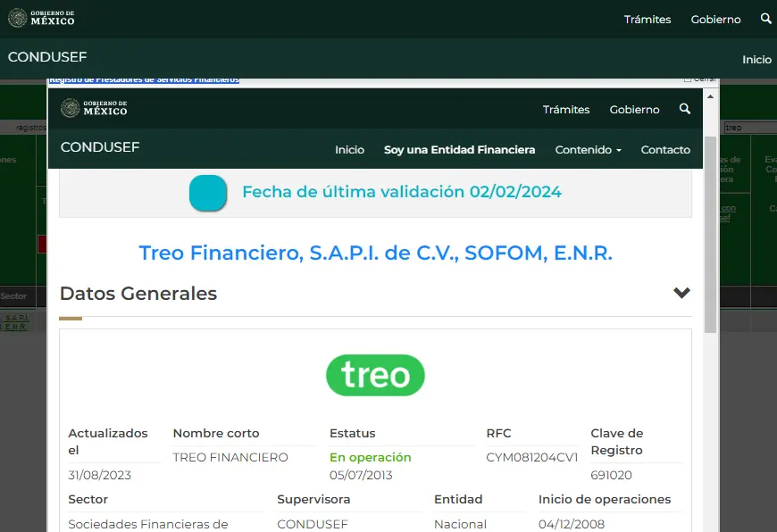This screenshot has height=532, width=777.
Task: Click the Gobierno de México logo at top-left
Action: coord(41,19)
